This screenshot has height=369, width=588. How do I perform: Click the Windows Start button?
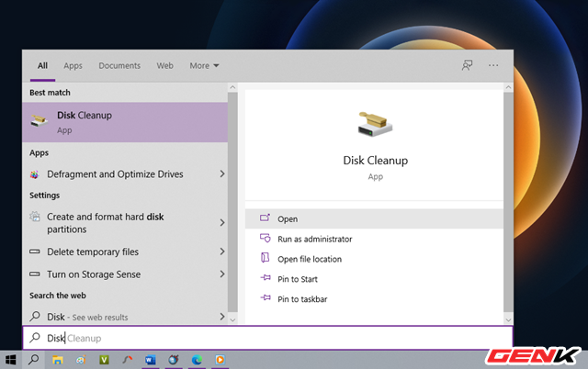(12, 359)
